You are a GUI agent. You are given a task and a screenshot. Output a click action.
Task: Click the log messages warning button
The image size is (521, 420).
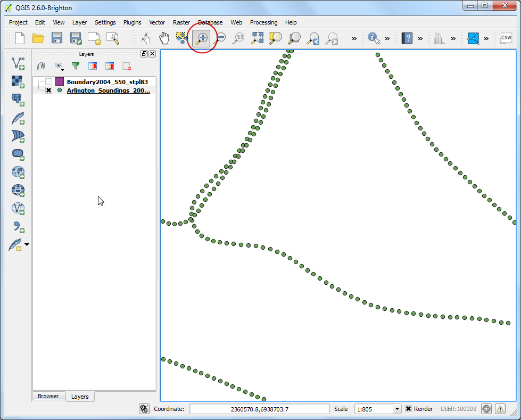pyautogui.click(x=500, y=409)
